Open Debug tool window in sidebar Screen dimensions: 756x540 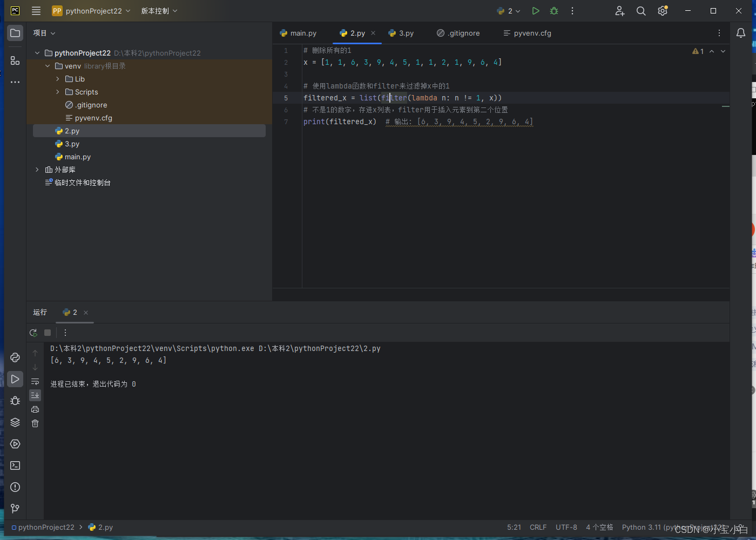point(15,401)
